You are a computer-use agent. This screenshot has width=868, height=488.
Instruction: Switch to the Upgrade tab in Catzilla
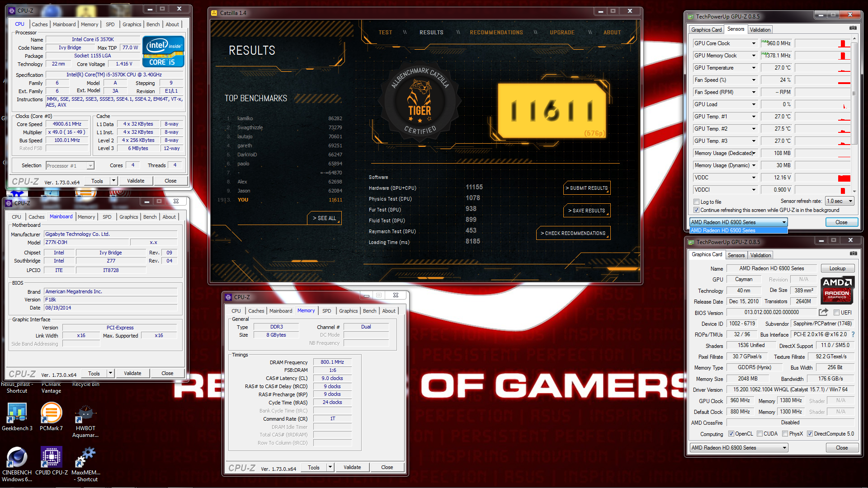click(562, 33)
